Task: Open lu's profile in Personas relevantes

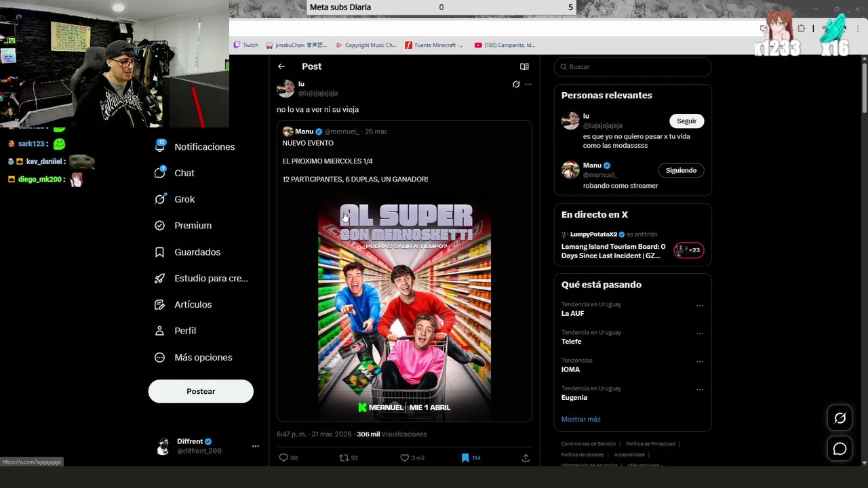Action: pos(586,116)
